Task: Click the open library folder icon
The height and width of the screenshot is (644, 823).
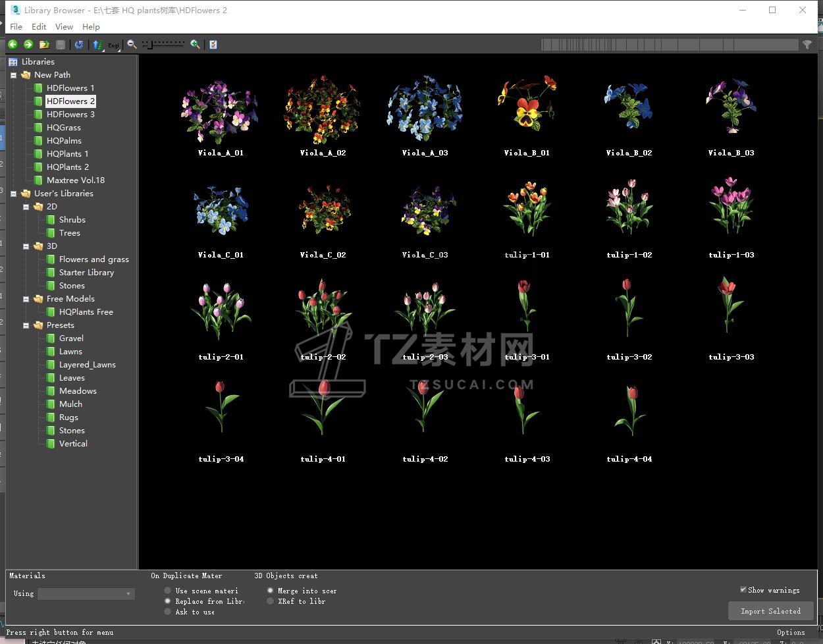Action: [x=44, y=44]
